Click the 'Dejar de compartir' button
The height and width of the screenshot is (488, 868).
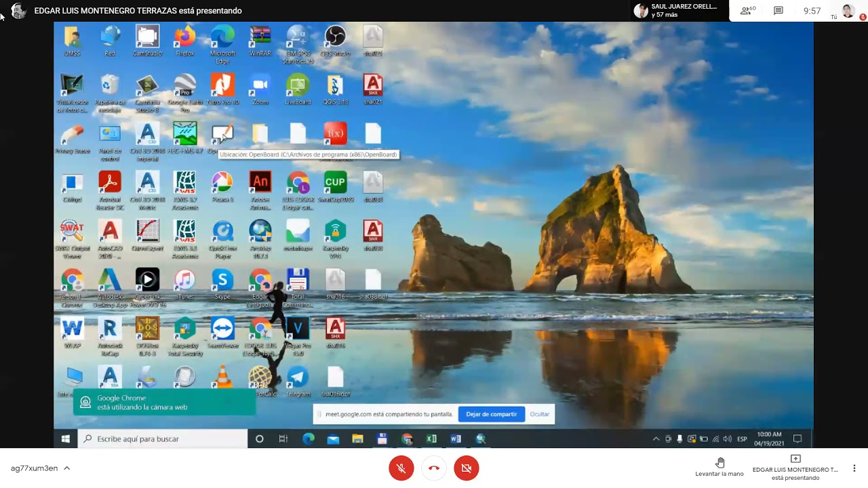point(492,414)
